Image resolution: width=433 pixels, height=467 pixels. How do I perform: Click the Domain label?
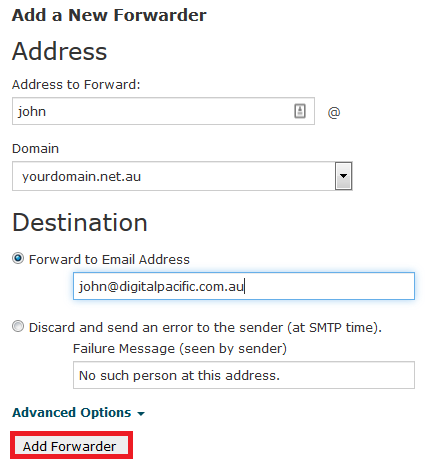tap(35, 148)
